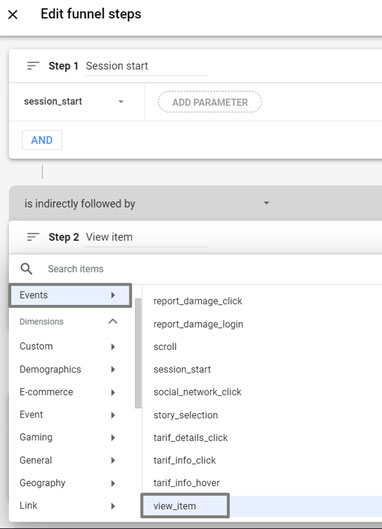Select the Events category
This screenshot has width=382, height=529.
coord(70,295)
